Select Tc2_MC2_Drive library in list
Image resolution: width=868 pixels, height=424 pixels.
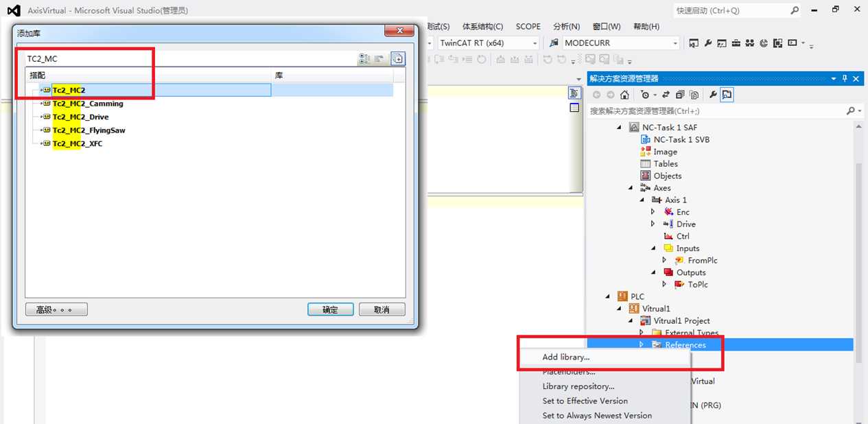80,117
